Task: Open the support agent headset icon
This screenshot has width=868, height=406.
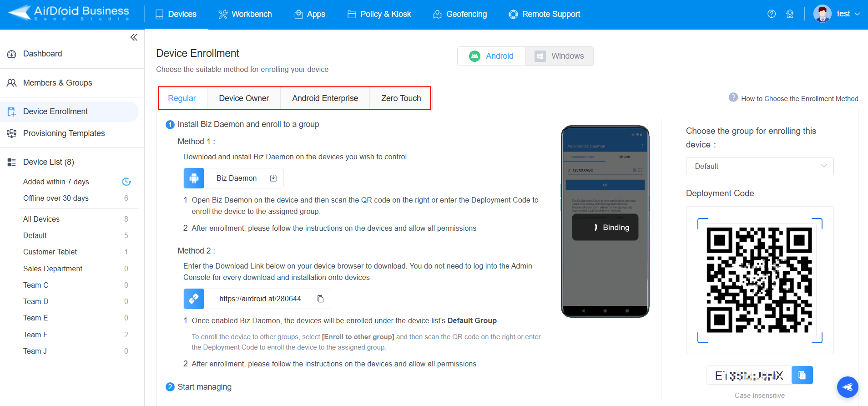Action: point(790,14)
